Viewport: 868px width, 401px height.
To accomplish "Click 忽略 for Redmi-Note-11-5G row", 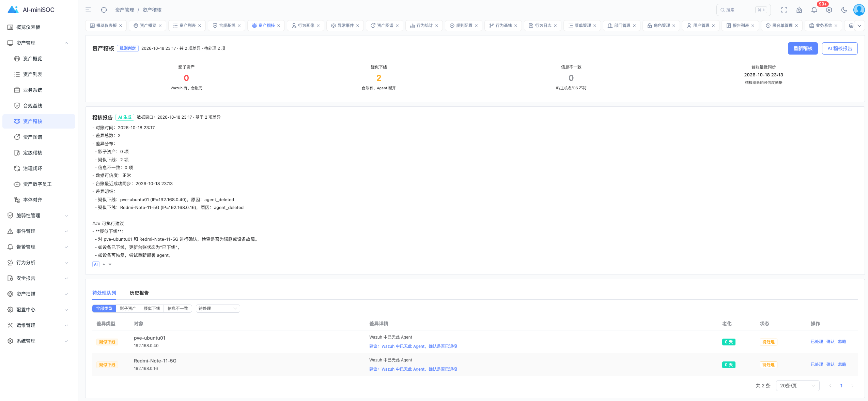I will pyautogui.click(x=842, y=365).
